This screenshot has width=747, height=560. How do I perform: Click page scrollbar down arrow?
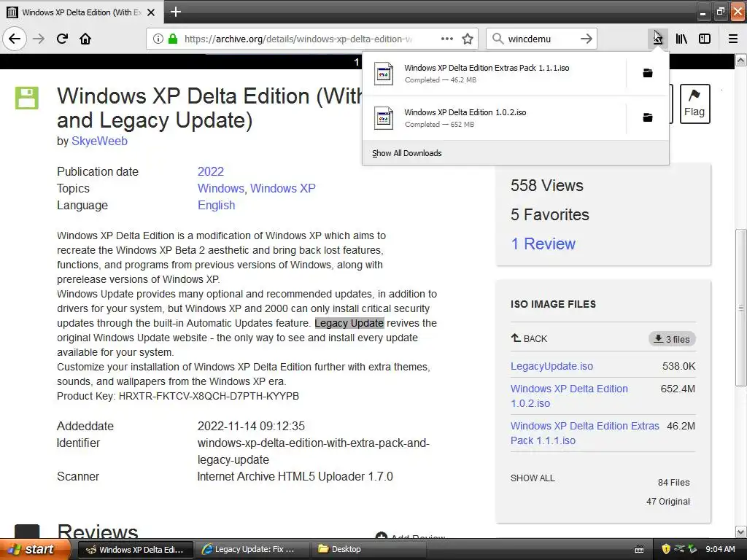pos(740,532)
